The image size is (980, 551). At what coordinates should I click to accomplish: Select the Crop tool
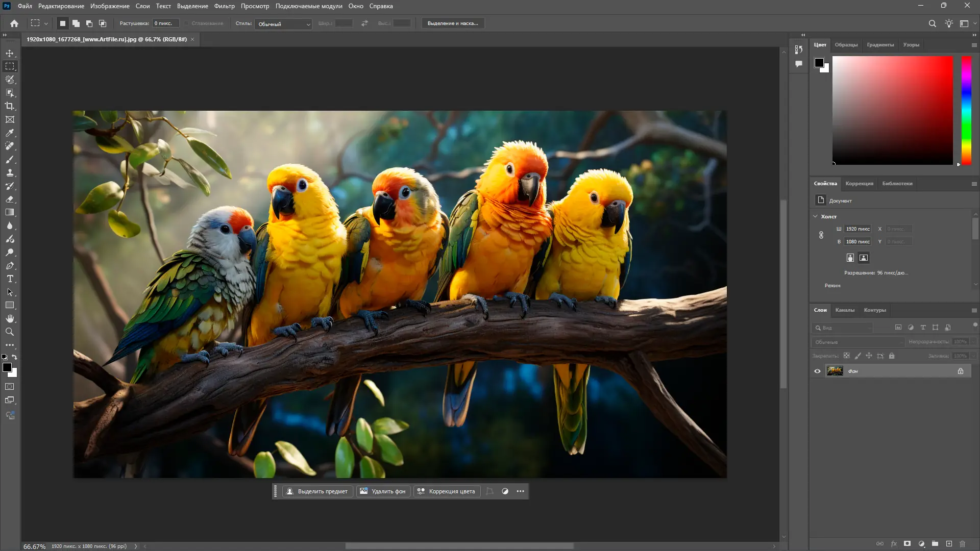pos(10,106)
